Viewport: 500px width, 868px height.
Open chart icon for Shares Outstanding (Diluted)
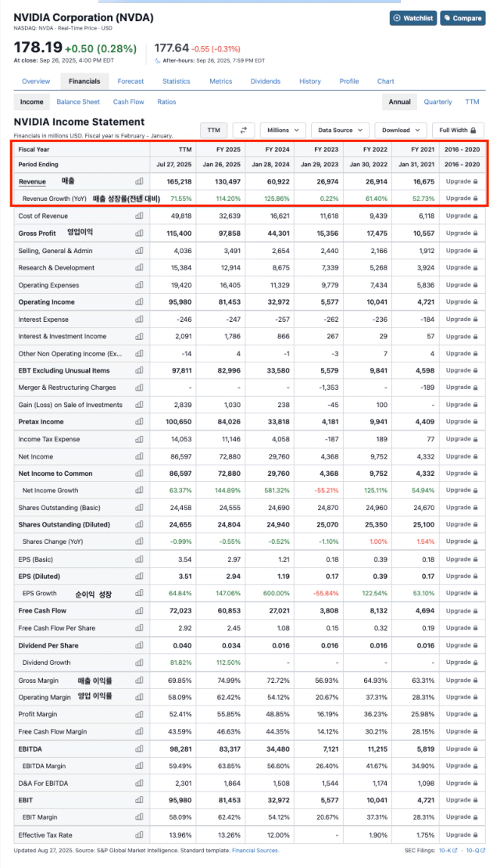coord(139,524)
